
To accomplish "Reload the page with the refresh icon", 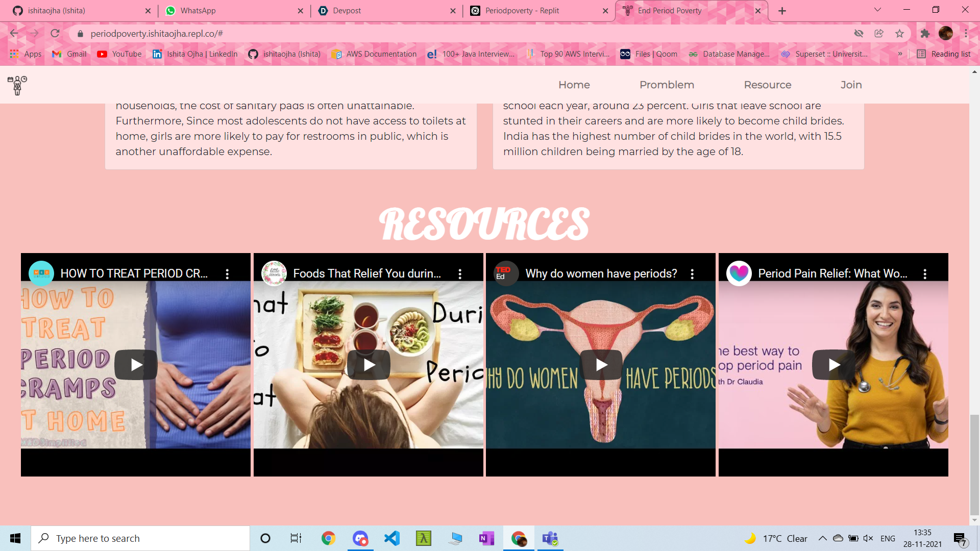I will pyautogui.click(x=55, y=34).
